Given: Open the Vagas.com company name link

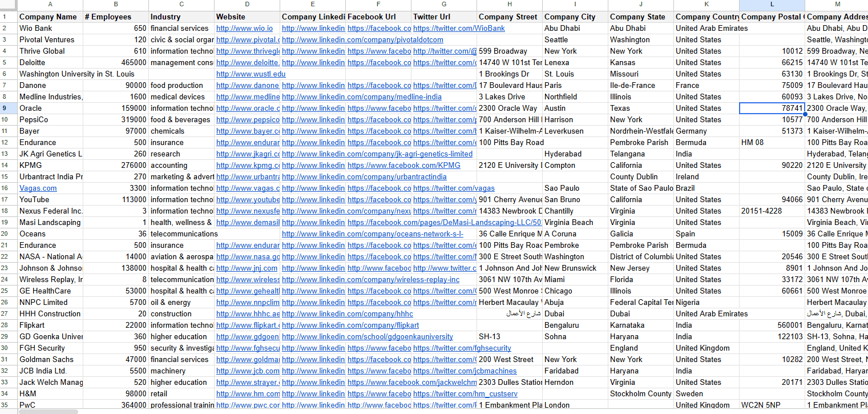Looking at the screenshot, I should (38, 188).
